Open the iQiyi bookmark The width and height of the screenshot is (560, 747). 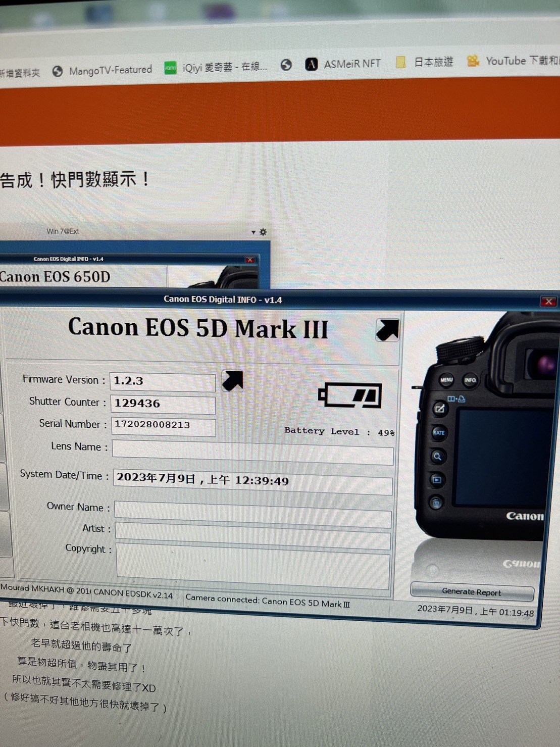pos(216,67)
